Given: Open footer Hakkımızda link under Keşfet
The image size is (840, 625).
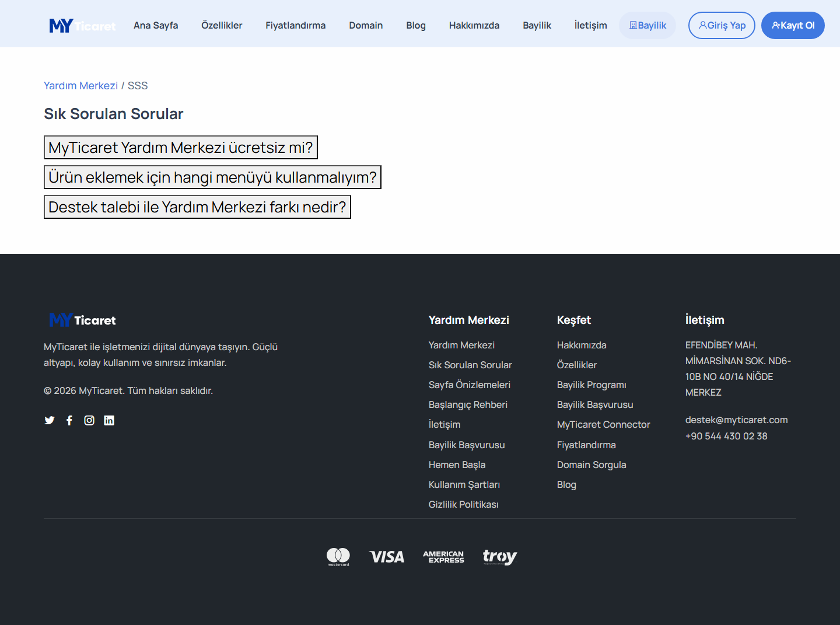Looking at the screenshot, I should tap(582, 345).
